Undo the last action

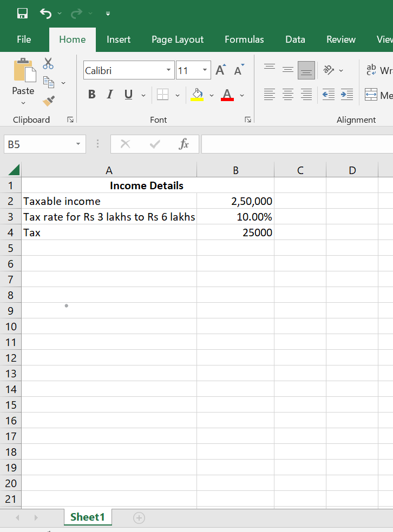pos(45,14)
